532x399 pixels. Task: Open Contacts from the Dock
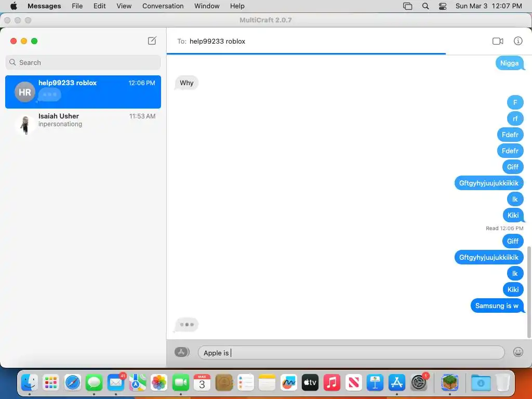coord(224,383)
